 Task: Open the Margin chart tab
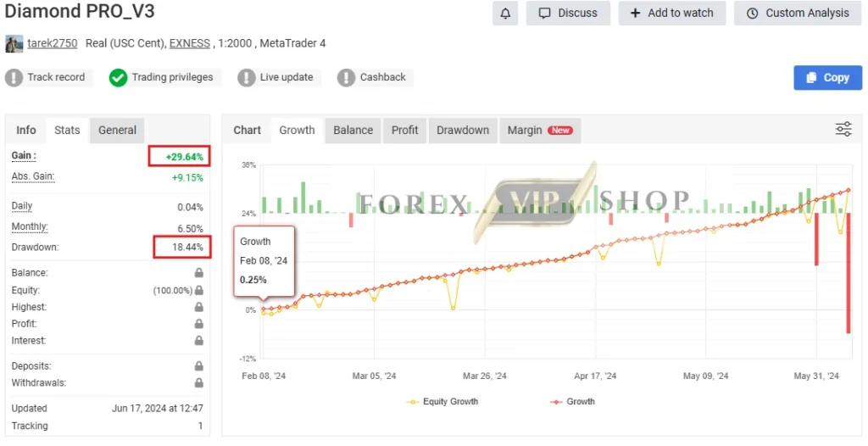(540, 131)
